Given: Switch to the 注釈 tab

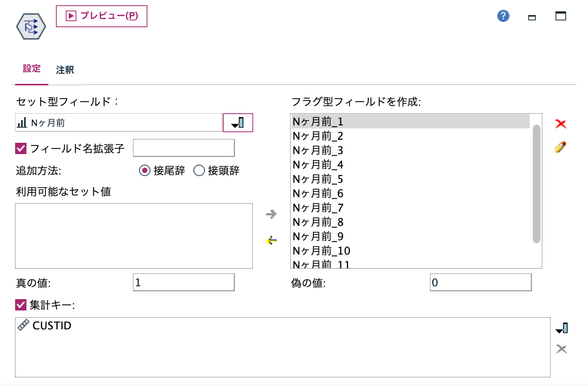Looking at the screenshot, I should tap(65, 69).
